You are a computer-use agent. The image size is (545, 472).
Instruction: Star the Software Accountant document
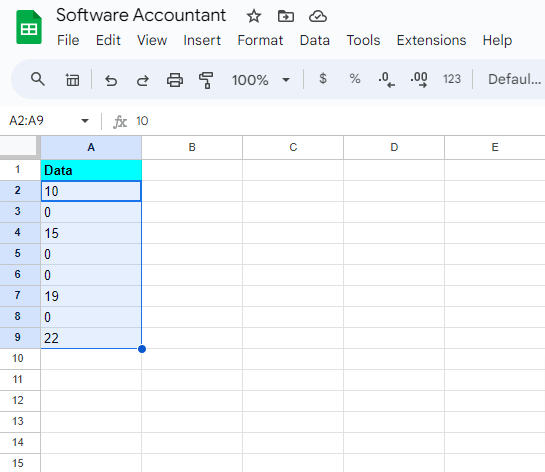(x=254, y=16)
